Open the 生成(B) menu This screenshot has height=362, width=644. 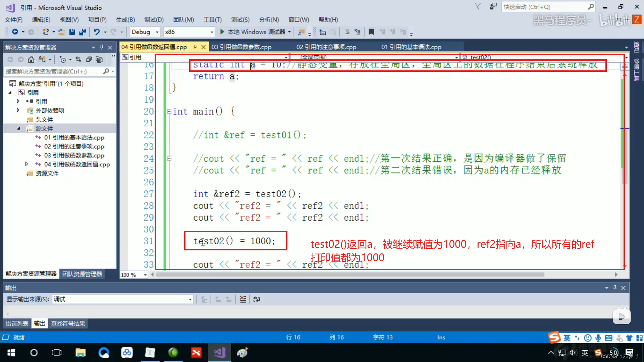pyautogui.click(x=125, y=19)
